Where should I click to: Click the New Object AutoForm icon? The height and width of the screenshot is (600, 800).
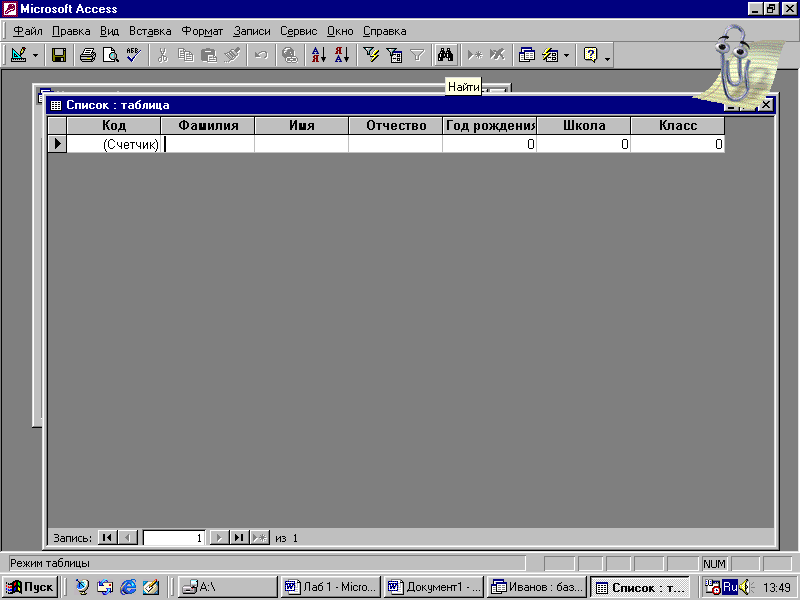[x=550, y=55]
